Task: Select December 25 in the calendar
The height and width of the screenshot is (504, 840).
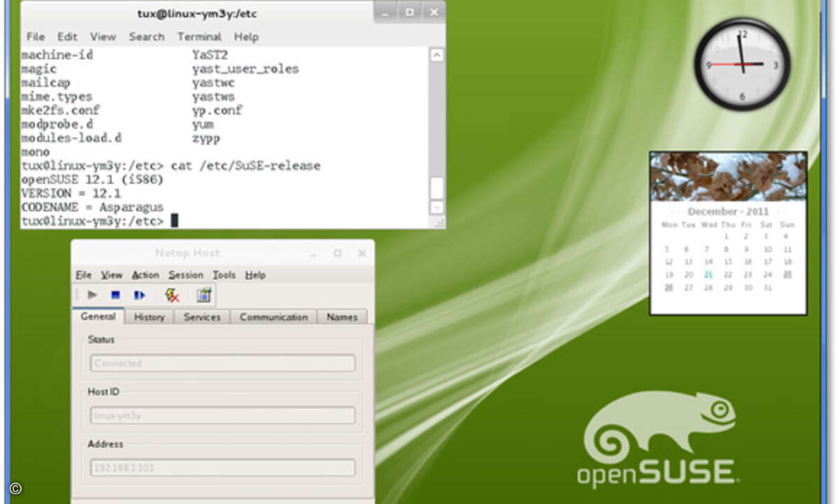Action: 787,274
